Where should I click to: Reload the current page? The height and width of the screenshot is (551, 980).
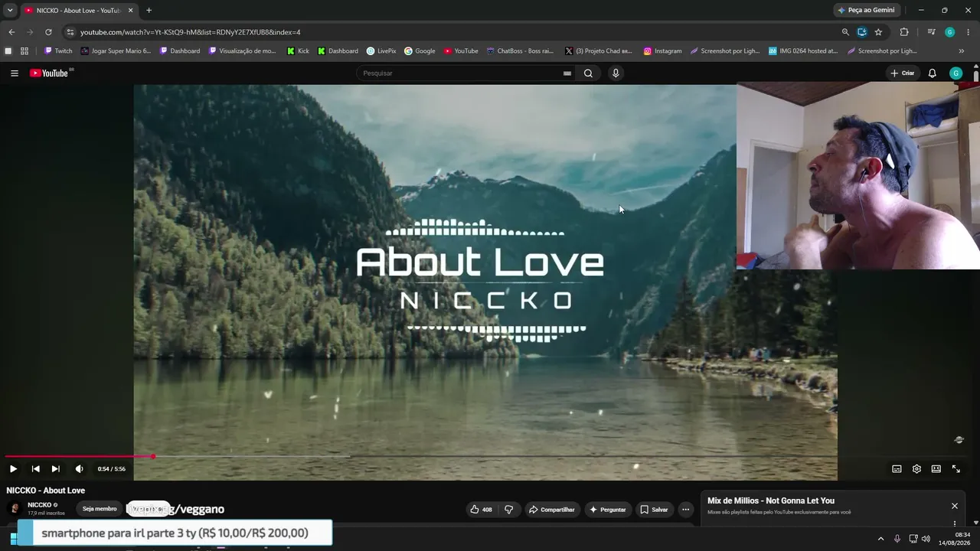(x=48, y=32)
